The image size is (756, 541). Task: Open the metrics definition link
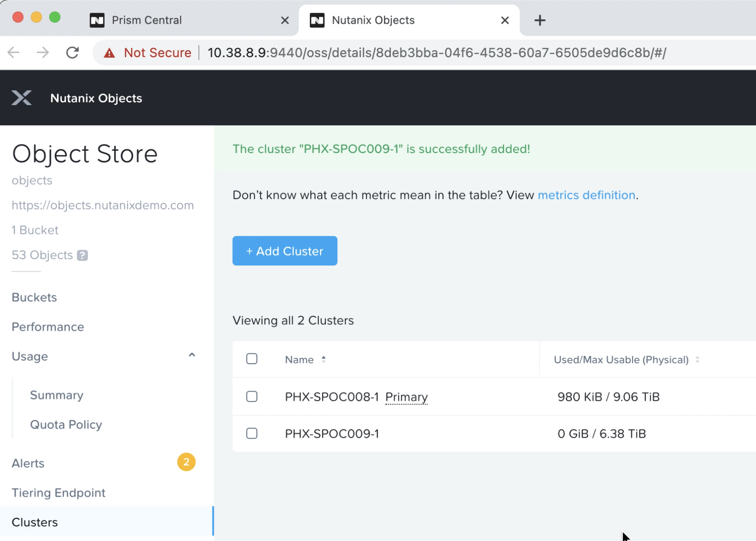pyautogui.click(x=586, y=195)
